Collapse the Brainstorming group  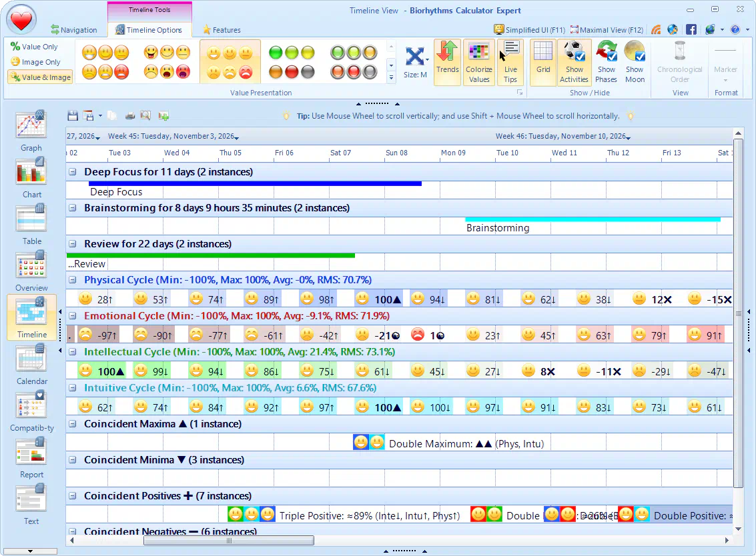(72, 207)
